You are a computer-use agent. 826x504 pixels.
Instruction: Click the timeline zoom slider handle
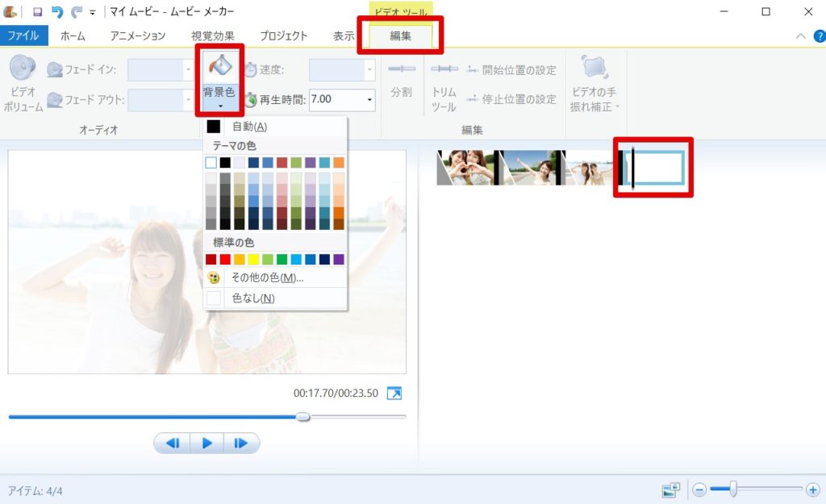732,489
